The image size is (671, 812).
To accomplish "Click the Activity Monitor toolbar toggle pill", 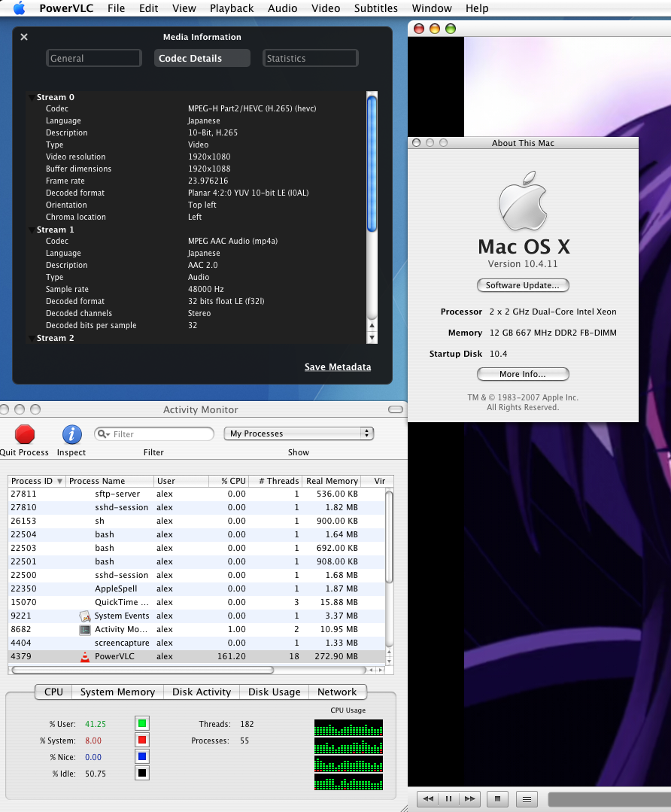I will click(x=396, y=409).
